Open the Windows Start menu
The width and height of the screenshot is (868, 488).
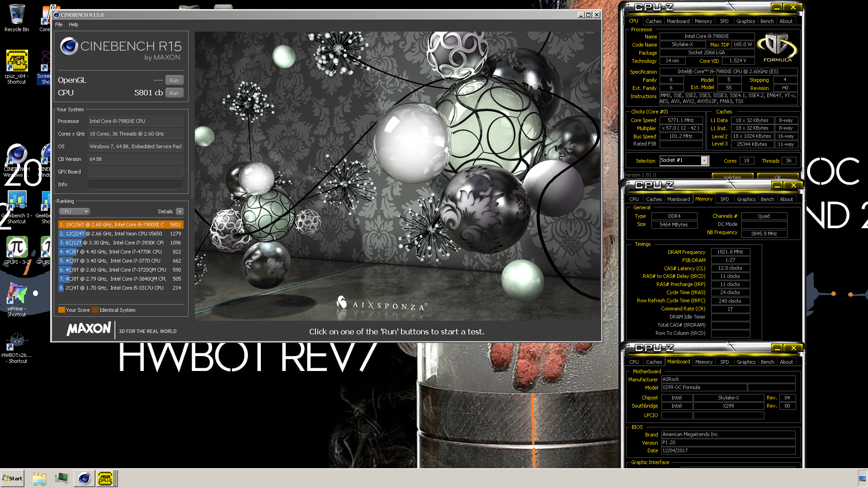(12, 479)
